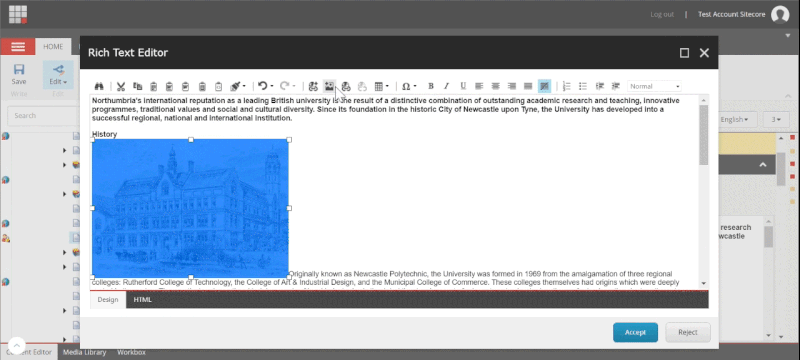The image size is (800, 360).
Task: Click the editor vertical scrollbar thumb
Action: [x=704, y=135]
